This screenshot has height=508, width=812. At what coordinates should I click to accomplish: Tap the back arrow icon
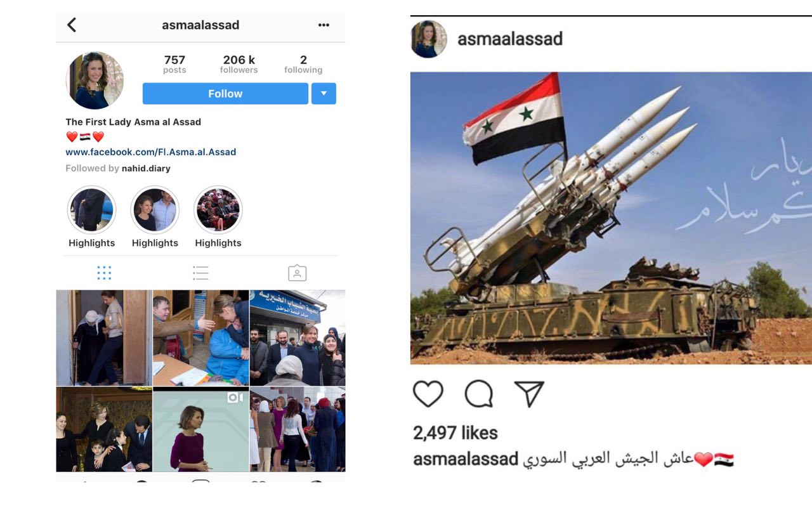(72, 25)
